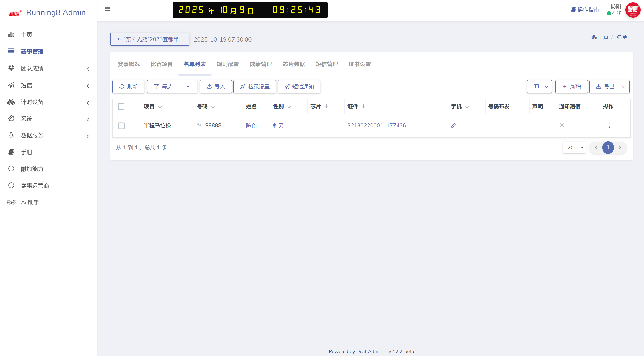Click the copy icon beside S8888
This screenshot has height=356, width=644.
(199, 125)
